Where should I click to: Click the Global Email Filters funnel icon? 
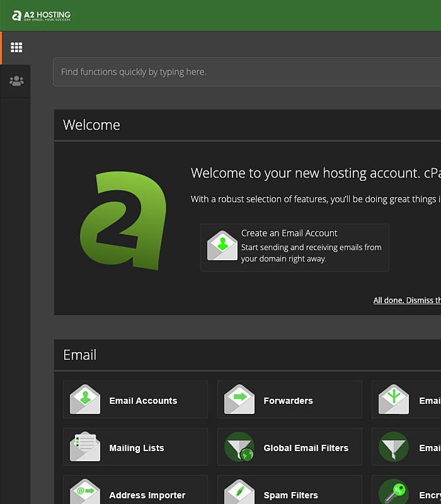239,447
